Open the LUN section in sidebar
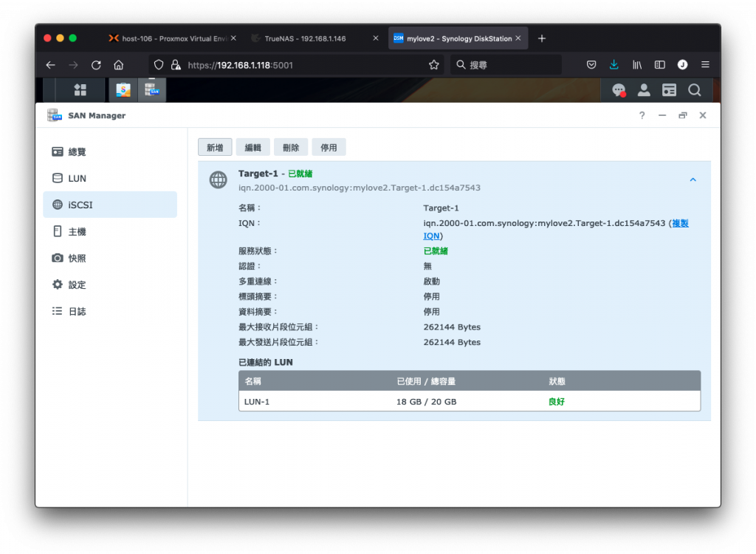Image resolution: width=756 pixels, height=554 pixels. pyautogui.click(x=110, y=179)
